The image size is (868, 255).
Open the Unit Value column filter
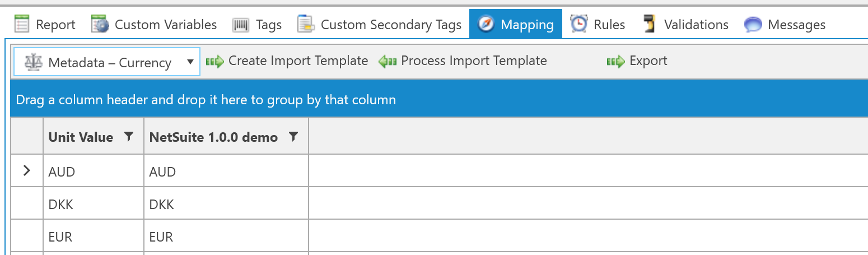click(129, 136)
